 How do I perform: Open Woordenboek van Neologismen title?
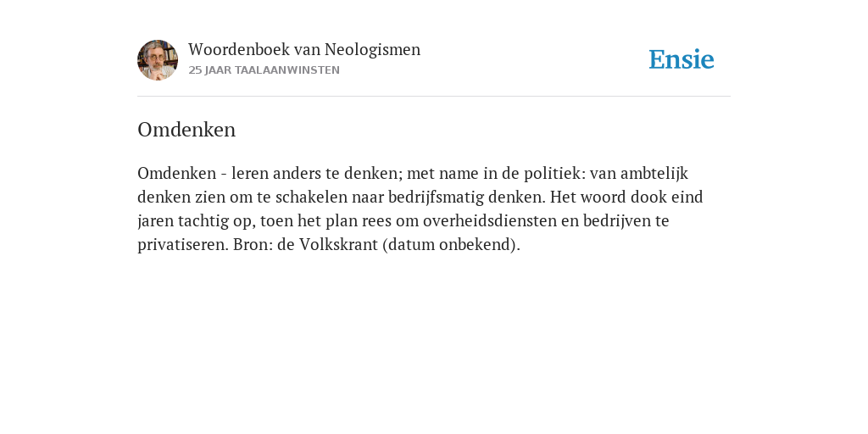point(304,50)
